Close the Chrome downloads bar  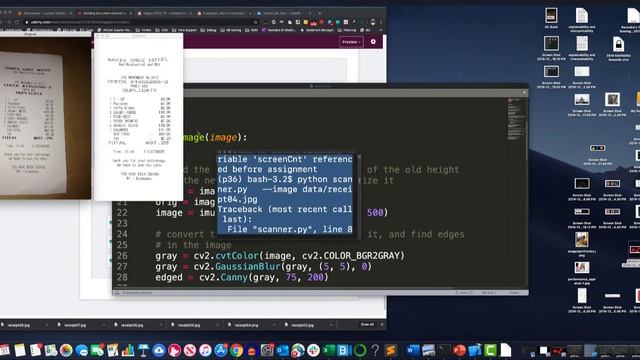pos(382,325)
